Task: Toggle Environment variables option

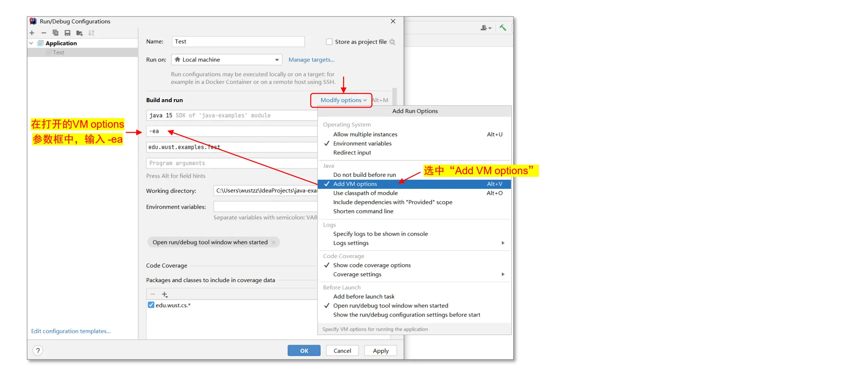Action: pyautogui.click(x=414, y=143)
